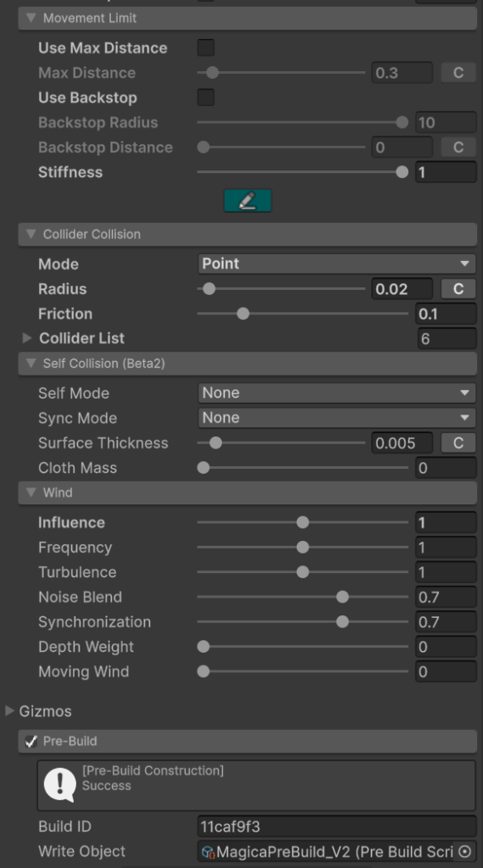Screen dimensions: 483x868
Task: Click the Collider List count field
Action: (447, 338)
